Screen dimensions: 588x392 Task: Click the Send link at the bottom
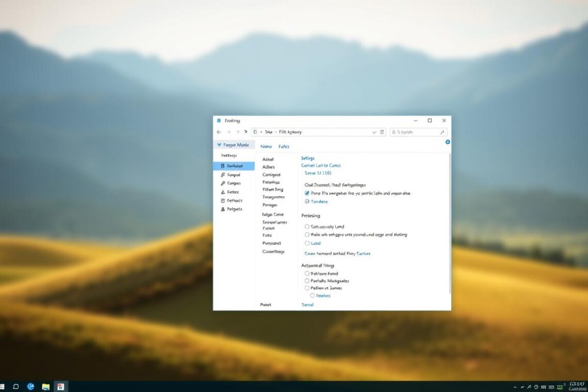coord(307,304)
